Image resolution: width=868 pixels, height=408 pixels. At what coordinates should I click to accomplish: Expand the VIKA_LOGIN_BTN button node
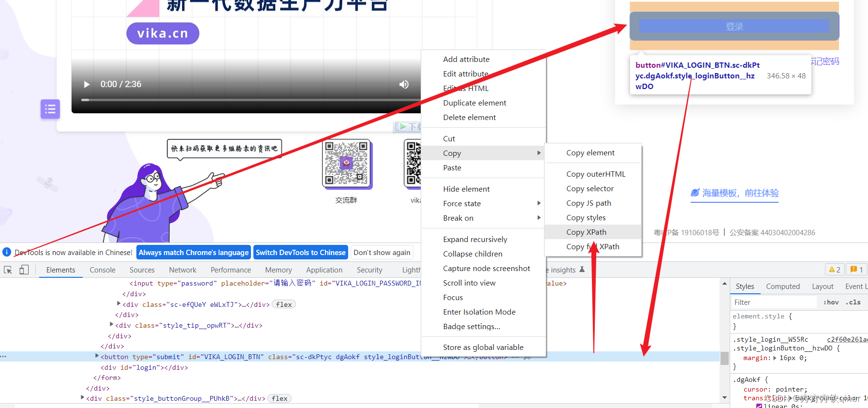(97, 356)
